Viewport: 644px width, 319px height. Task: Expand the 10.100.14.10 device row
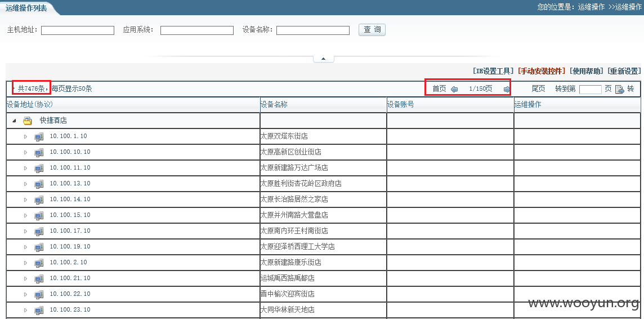tap(25, 200)
